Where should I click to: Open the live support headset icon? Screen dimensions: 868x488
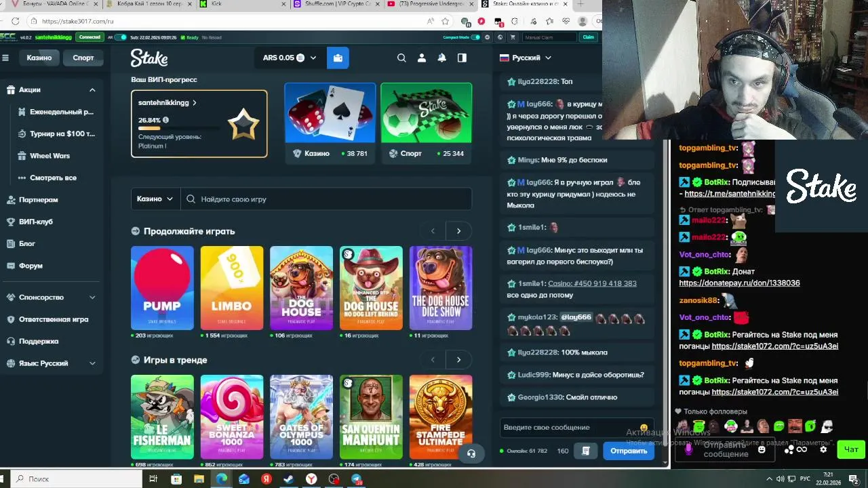click(x=471, y=453)
